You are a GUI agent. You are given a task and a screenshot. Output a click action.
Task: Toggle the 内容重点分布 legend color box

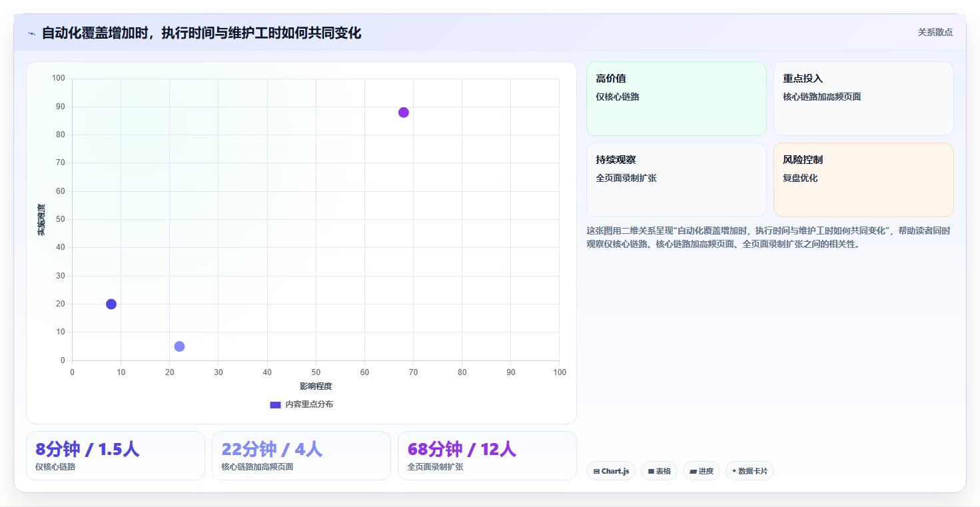pyautogui.click(x=275, y=404)
